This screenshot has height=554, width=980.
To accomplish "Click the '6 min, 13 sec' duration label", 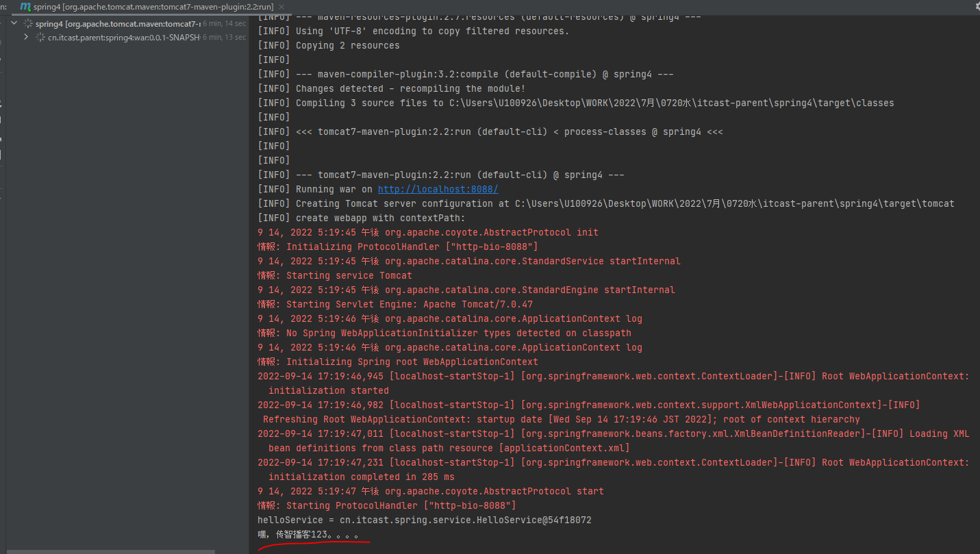I will pos(224,37).
